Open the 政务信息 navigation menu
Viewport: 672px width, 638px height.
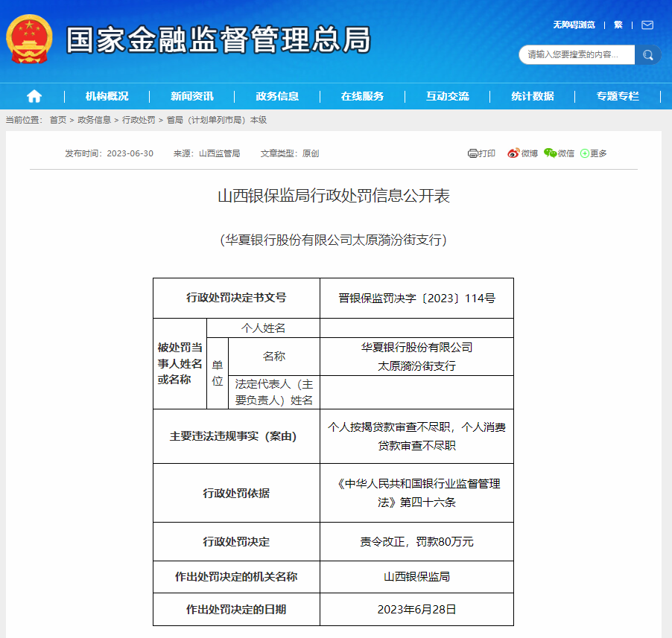point(277,96)
